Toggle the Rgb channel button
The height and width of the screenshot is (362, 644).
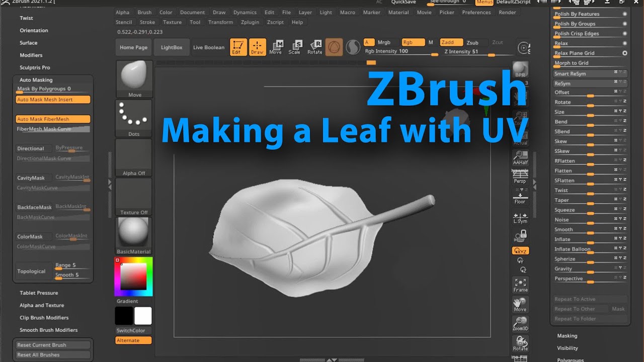(414, 43)
